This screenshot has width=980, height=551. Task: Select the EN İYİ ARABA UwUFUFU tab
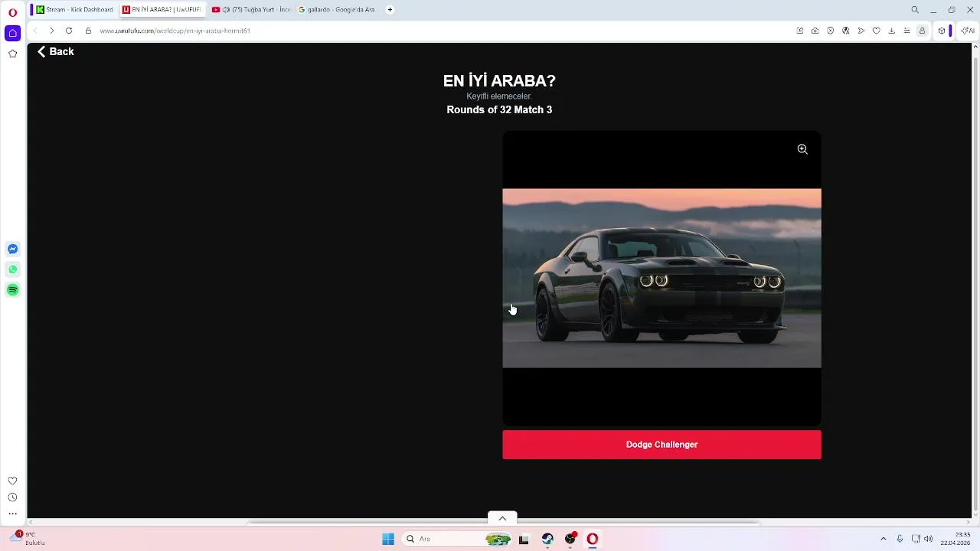[x=162, y=10]
